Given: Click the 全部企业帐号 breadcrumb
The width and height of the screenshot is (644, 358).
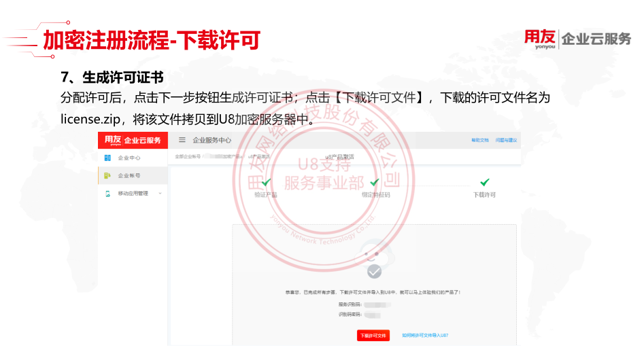Looking at the screenshot, I should pyautogui.click(x=188, y=157).
